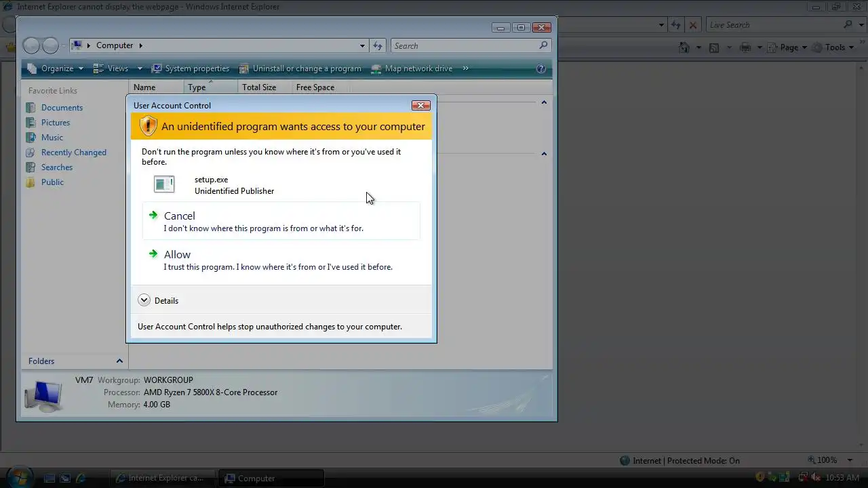The height and width of the screenshot is (488, 868).
Task: Click the Stop button in Internet Explorer
Action: [692, 25]
